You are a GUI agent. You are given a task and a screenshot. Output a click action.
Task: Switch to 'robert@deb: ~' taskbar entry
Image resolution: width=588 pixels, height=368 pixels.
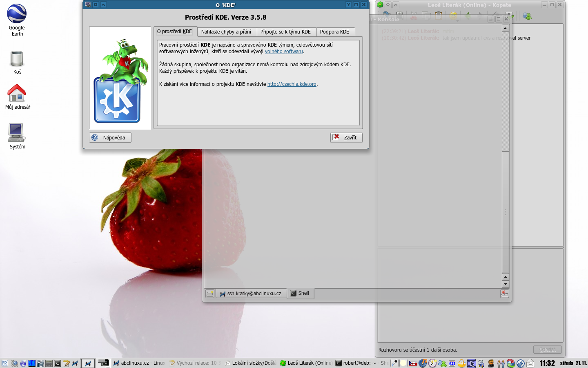click(361, 363)
